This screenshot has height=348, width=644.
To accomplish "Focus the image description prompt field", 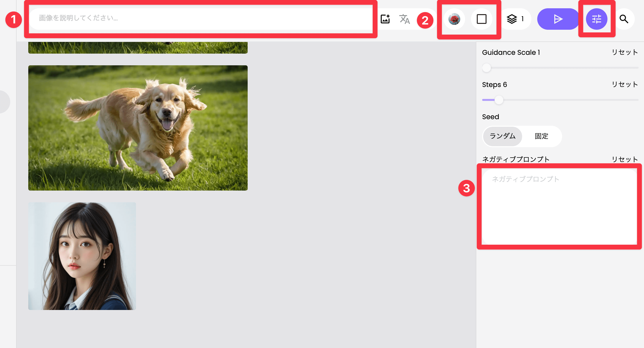I will [x=200, y=18].
